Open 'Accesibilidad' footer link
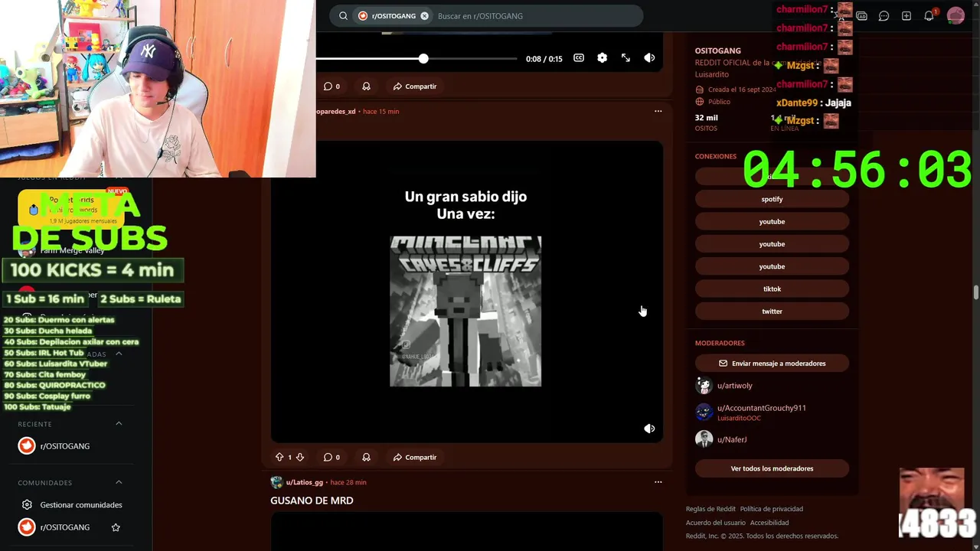This screenshot has height=551, width=980. (769, 523)
